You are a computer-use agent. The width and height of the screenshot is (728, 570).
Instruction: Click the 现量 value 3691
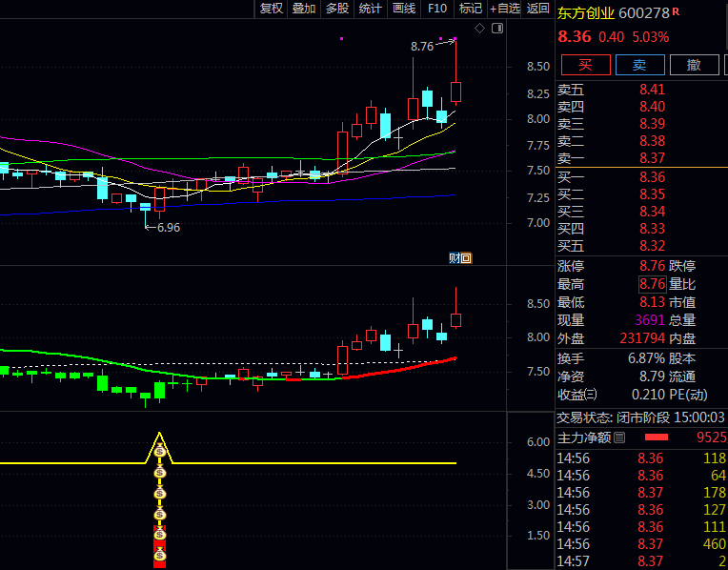tap(650, 320)
